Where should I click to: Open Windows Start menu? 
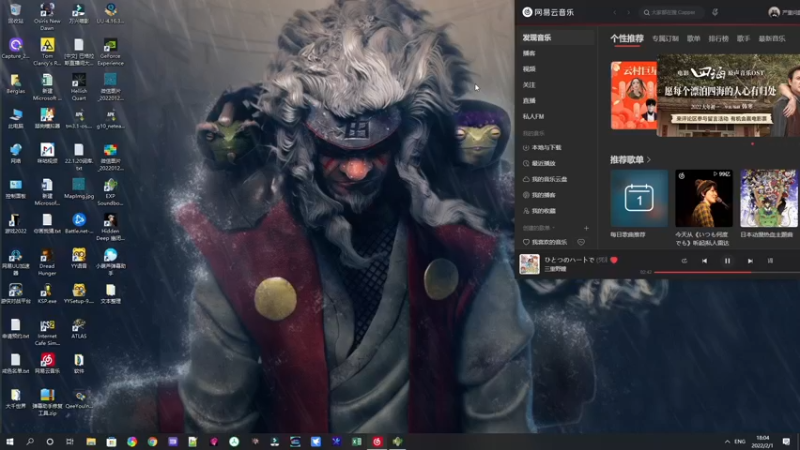coord(10,441)
